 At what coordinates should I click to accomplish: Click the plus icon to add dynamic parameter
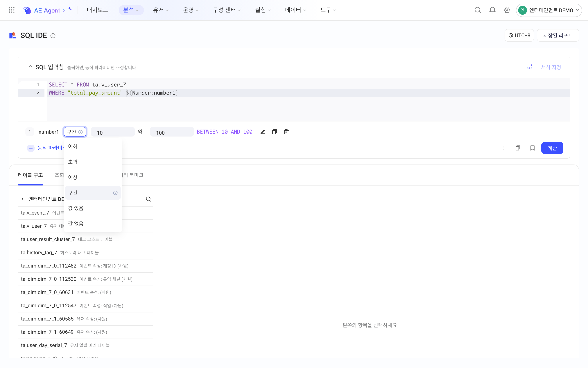(x=31, y=148)
